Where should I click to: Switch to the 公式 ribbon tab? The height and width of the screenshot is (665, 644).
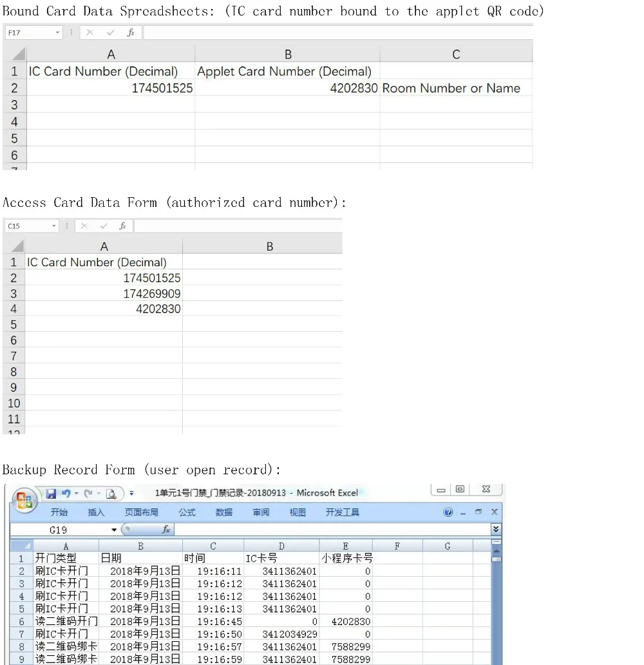click(x=187, y=512)
